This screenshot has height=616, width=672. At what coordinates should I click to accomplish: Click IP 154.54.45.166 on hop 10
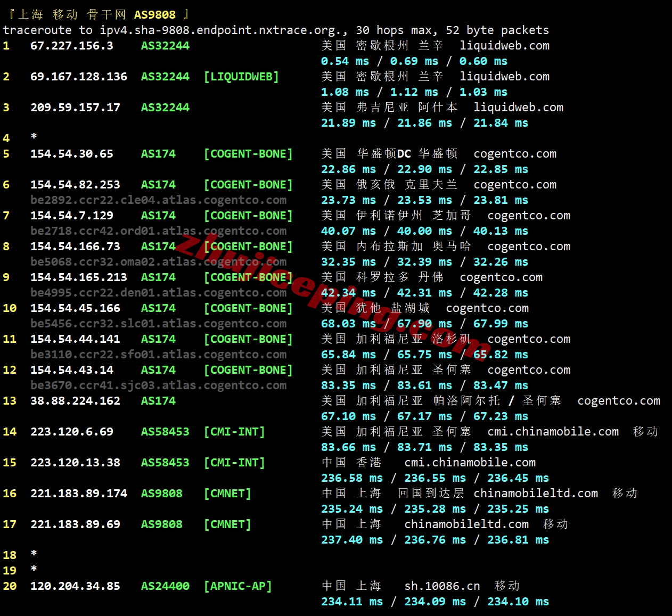[x=75, y=308]
